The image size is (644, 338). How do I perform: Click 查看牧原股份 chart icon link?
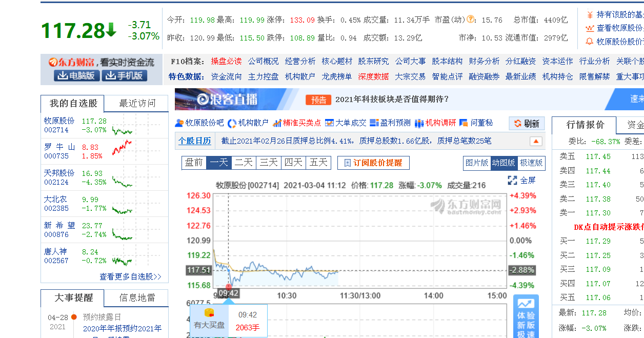point(614,28)
